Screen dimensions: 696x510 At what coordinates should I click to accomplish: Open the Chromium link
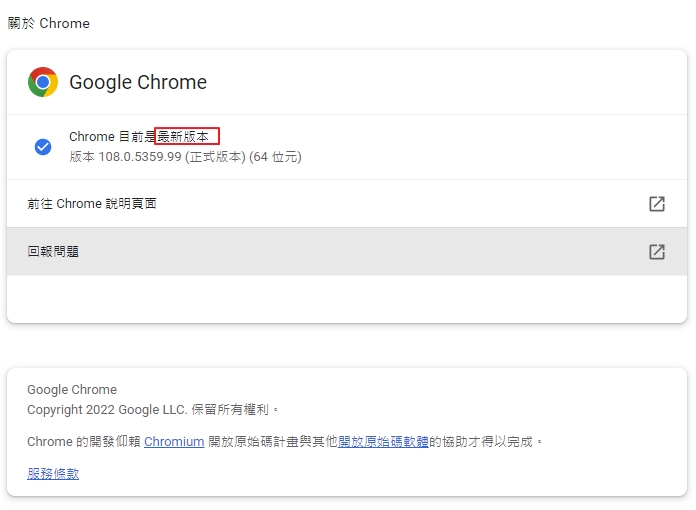click(174, 441)
